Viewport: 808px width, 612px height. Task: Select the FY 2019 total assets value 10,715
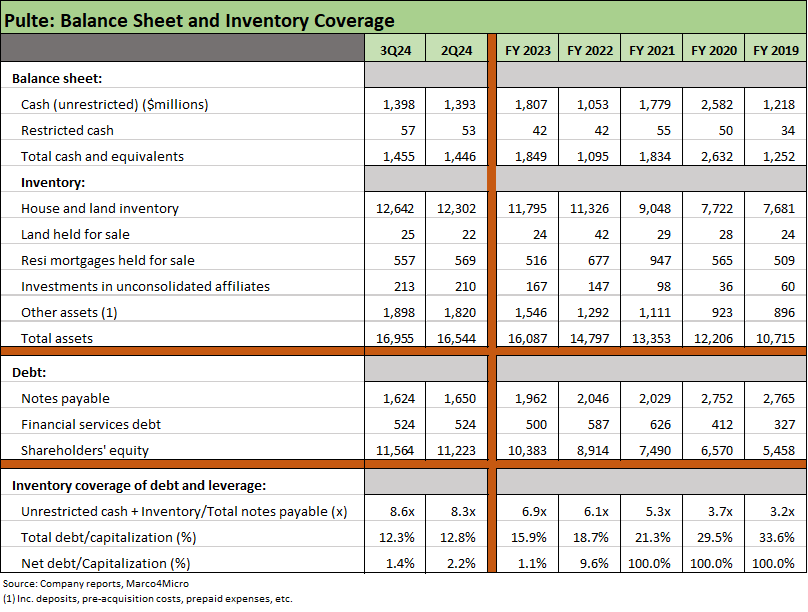775,338
